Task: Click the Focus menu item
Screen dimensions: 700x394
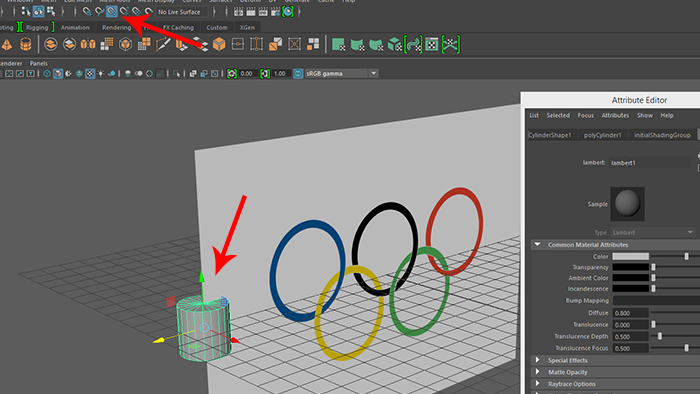Action: pyautogui.click(x=585, y=116)
